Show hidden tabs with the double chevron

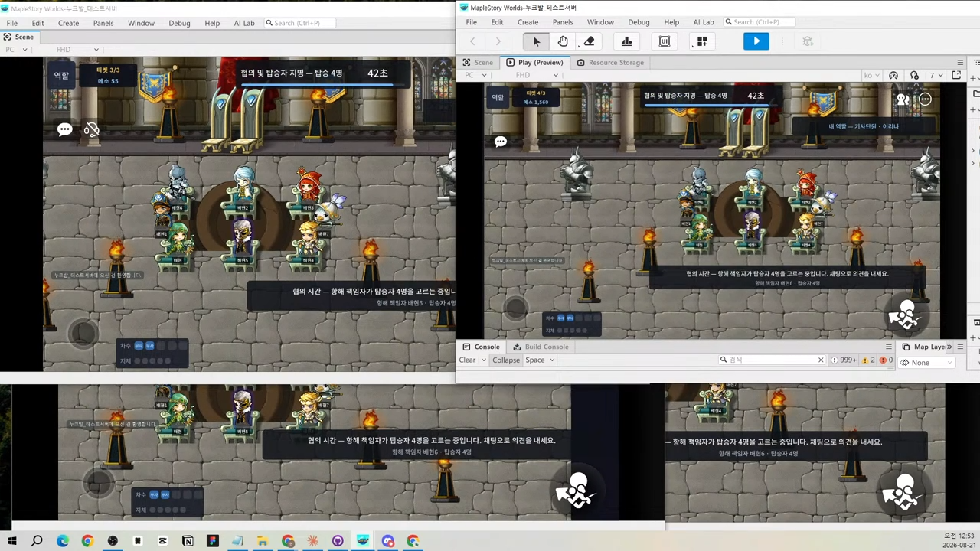(949, 347)
